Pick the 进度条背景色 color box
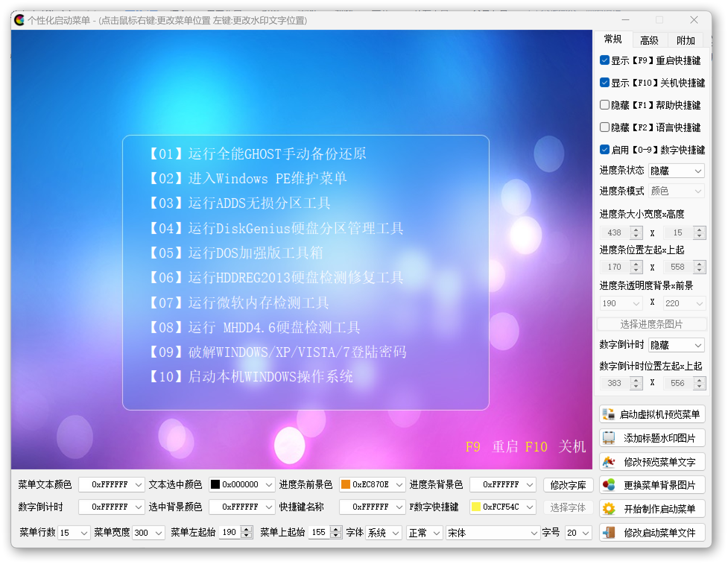 503,485
